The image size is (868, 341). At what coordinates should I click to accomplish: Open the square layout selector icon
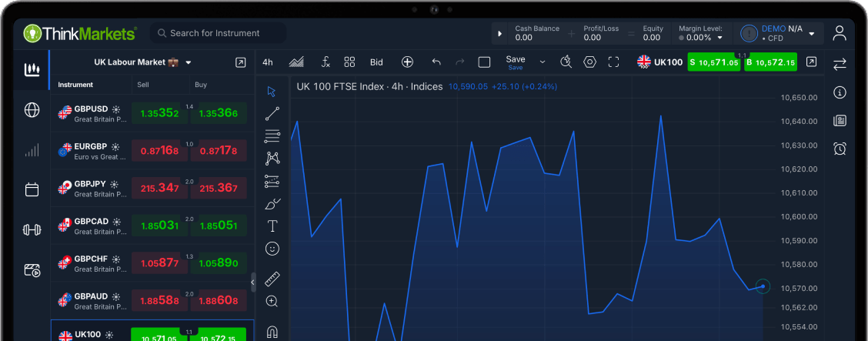(484, 62)
